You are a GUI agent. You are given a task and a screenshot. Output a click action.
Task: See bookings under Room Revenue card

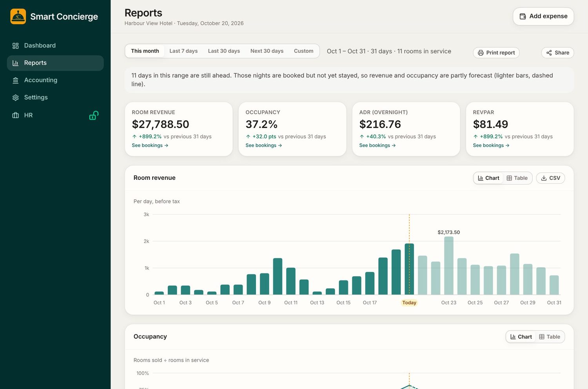pos(150,145)
